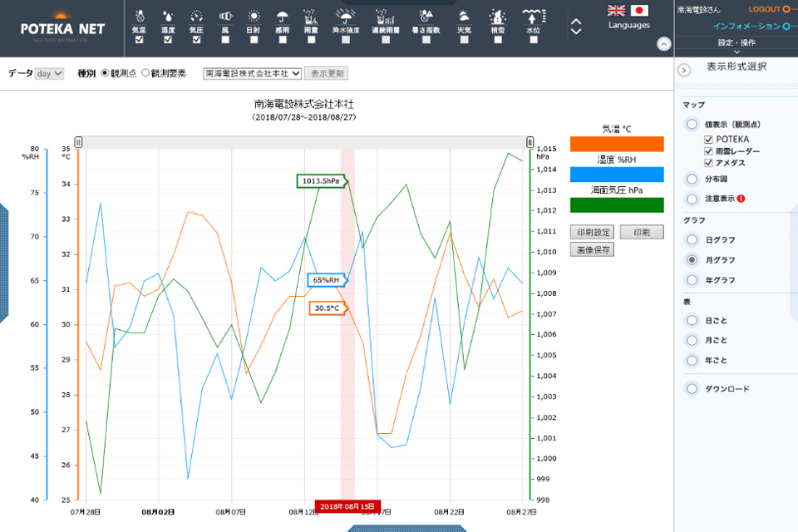Click the 印刷設定 print settings button
Screen dimensions: 798x532
click(x=593, y=232)
